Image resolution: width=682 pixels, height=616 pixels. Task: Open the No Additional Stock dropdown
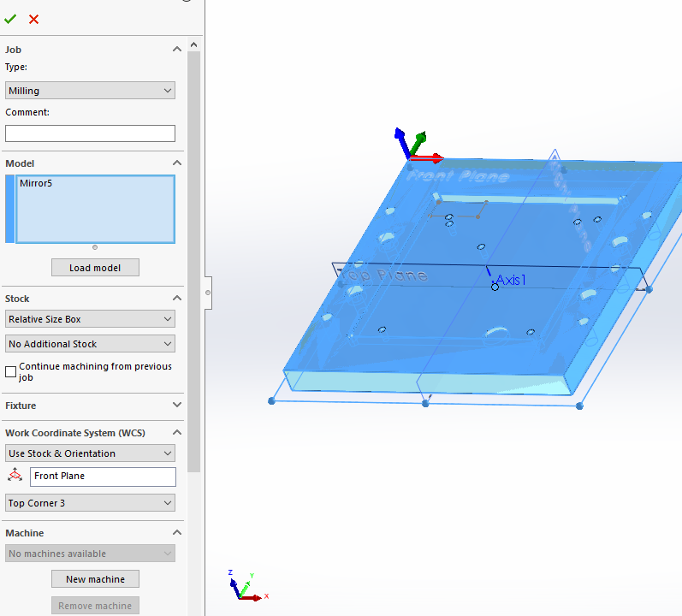pyautogui.click(x=90, y=344)
